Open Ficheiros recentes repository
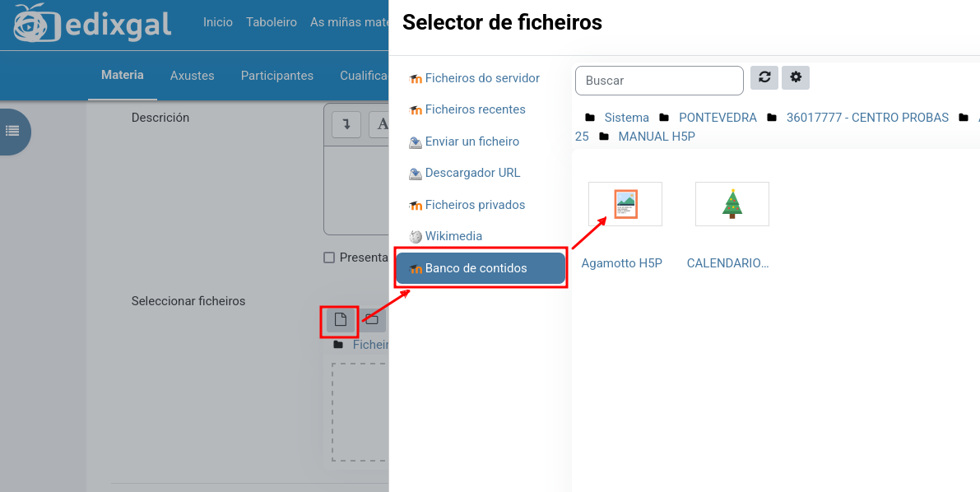This screenshot has height=492, width=980. pyautogui.click(x=475, y=109)
